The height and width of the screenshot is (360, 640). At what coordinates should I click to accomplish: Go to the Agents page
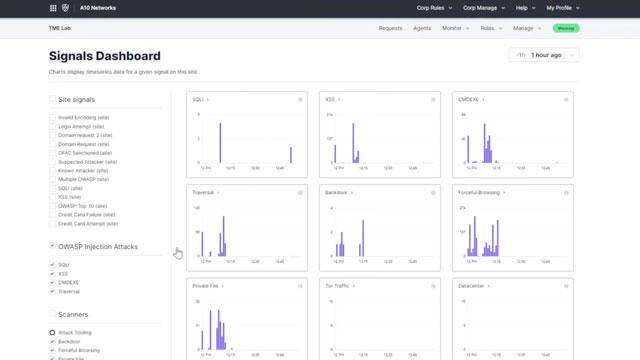point(422,28)
